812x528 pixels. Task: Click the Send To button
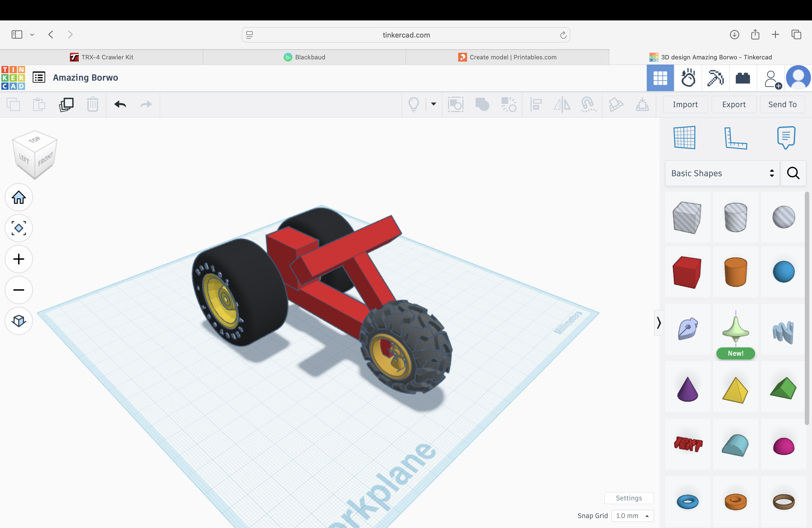click(782, 104)
